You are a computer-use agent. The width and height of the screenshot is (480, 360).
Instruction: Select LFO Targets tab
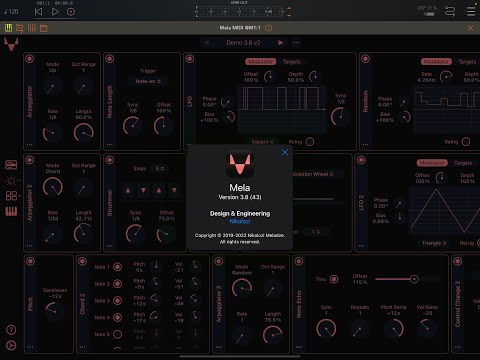click(x=292, y=62)
